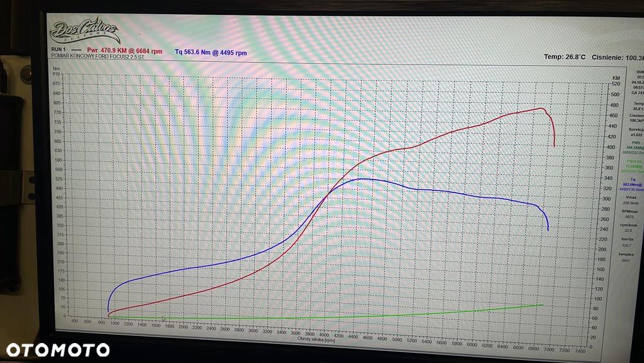Click the 'KM' unit label above right axis
Image resolution: width=644 pixels, height=363 pixels.
click(616, 78)
